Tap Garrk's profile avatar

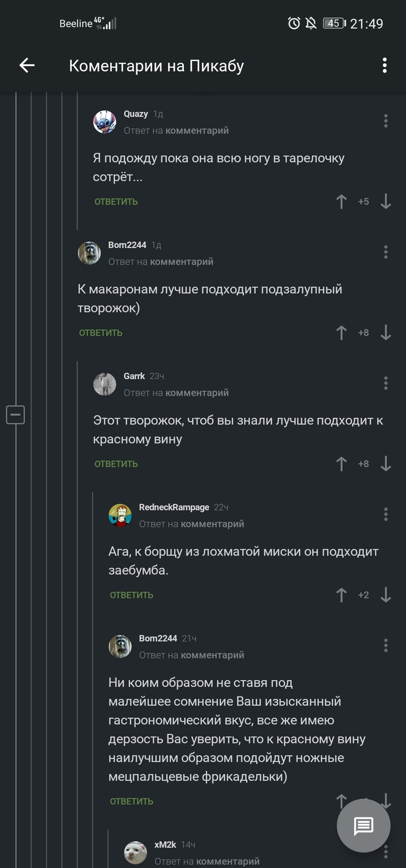tap(105, 384)
